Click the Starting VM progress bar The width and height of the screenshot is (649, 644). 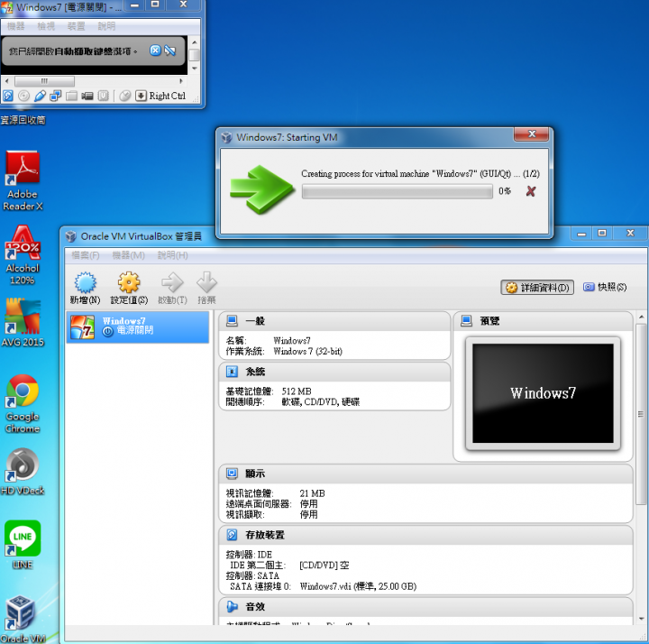click(x=397, y=191)
